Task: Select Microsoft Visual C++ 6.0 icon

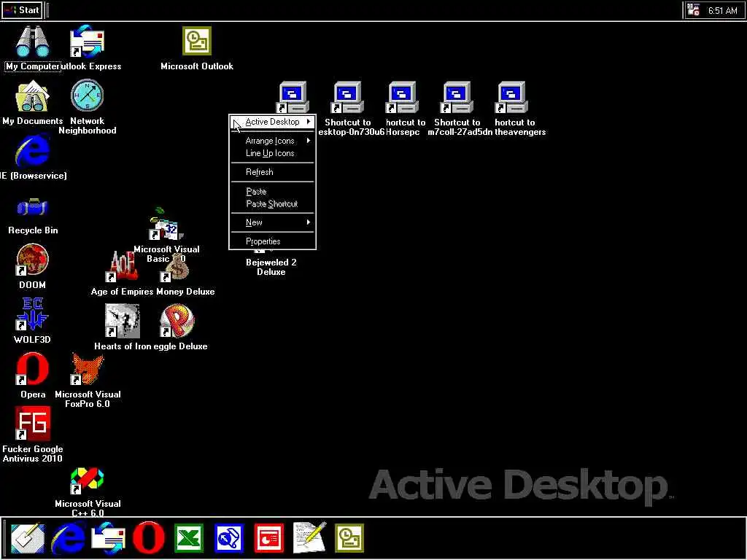Action: (x=88, y=481)
